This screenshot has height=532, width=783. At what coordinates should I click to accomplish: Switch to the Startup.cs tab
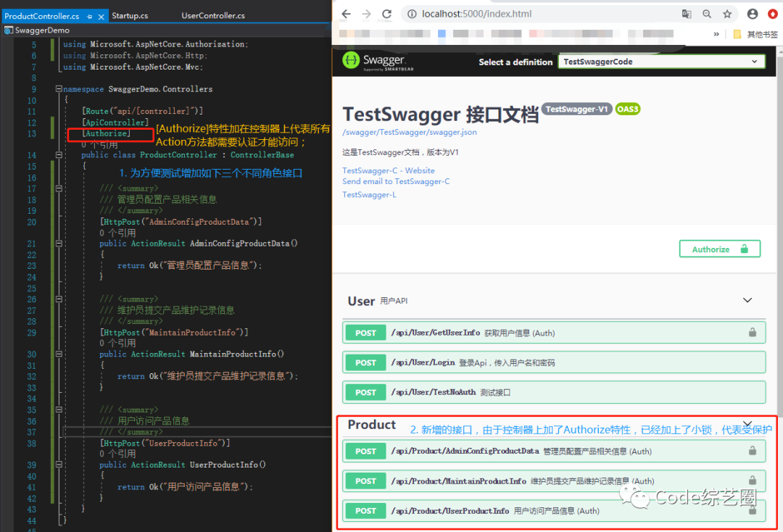(x=130, y=15)
